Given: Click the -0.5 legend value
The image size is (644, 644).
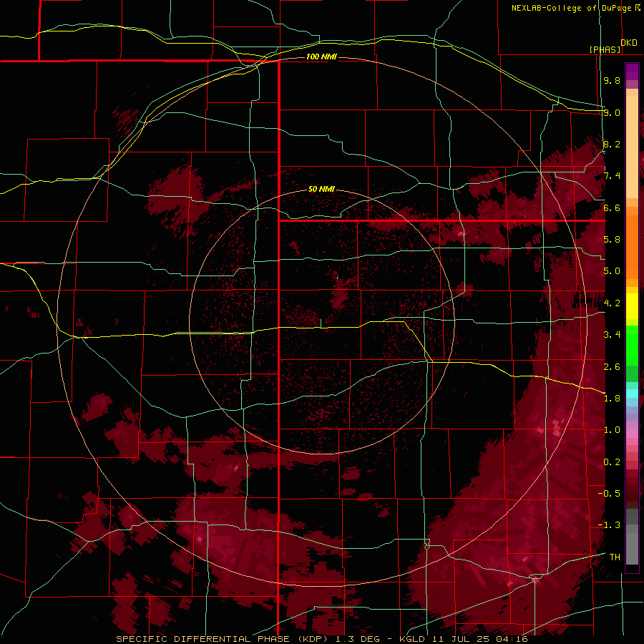Looking at the screenshot, I should coord(609,494).
